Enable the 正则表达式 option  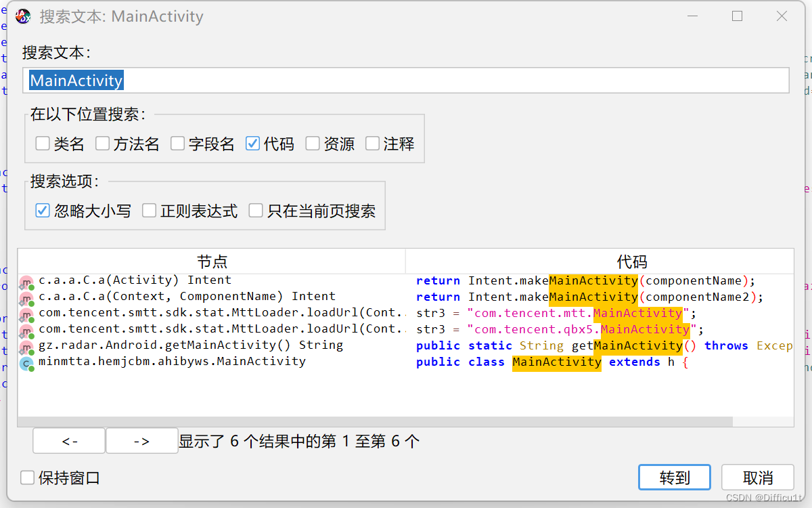(149, 211)
